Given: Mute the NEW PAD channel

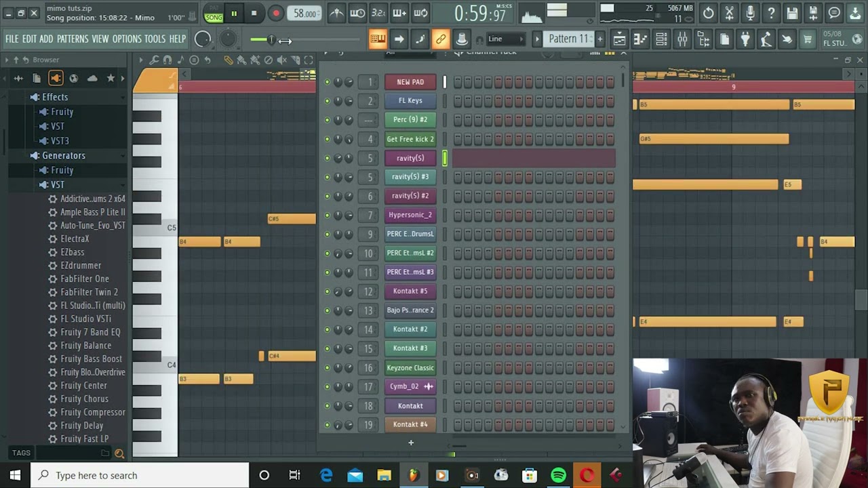Looking at the screenshot, I should tap(327, 82).
